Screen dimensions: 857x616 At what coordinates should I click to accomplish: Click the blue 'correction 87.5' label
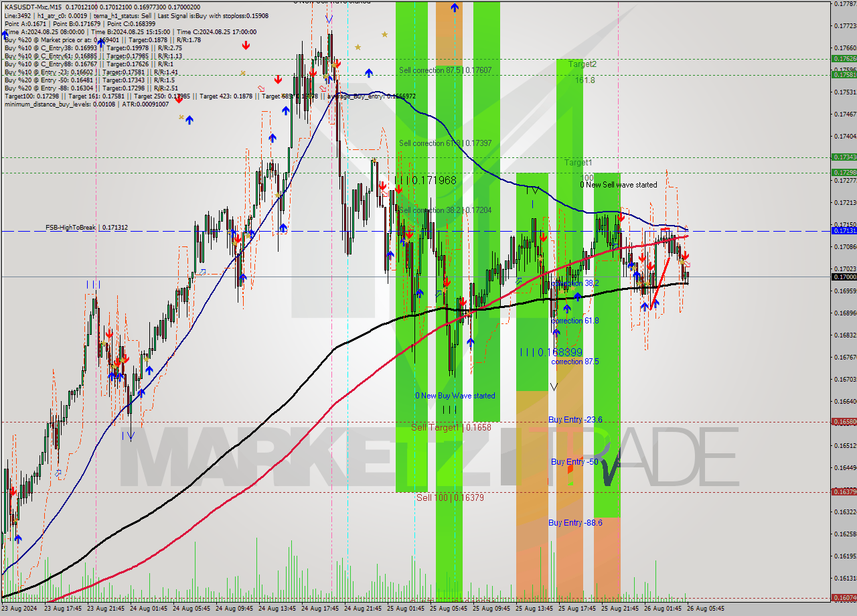click(x=575, y=362)
